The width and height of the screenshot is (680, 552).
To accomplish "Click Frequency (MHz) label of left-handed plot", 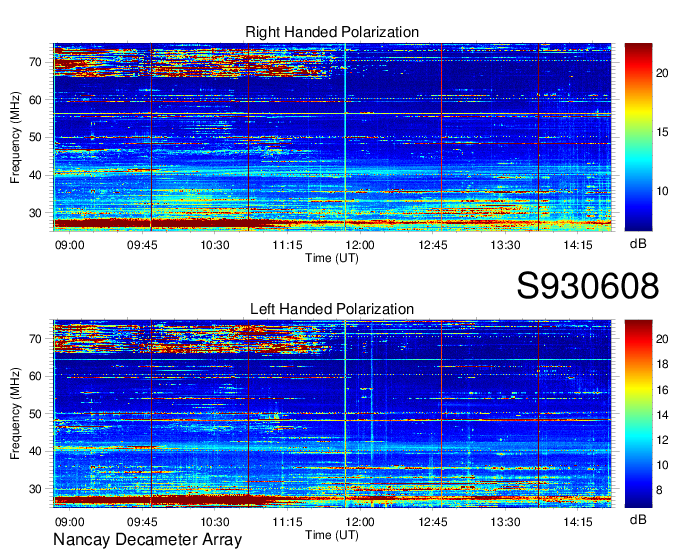I will click(x=15, y=414).
